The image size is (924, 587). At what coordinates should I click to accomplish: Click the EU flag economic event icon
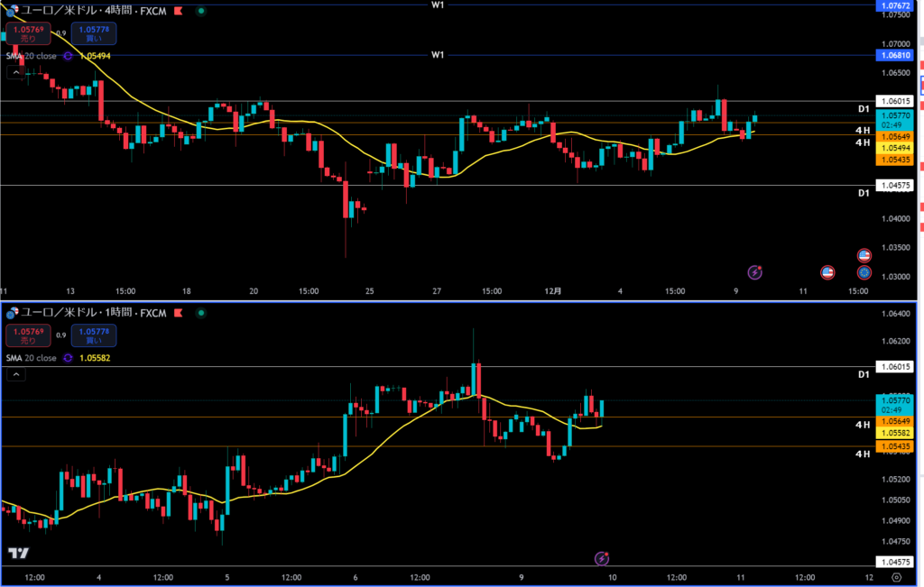(864, 271)
